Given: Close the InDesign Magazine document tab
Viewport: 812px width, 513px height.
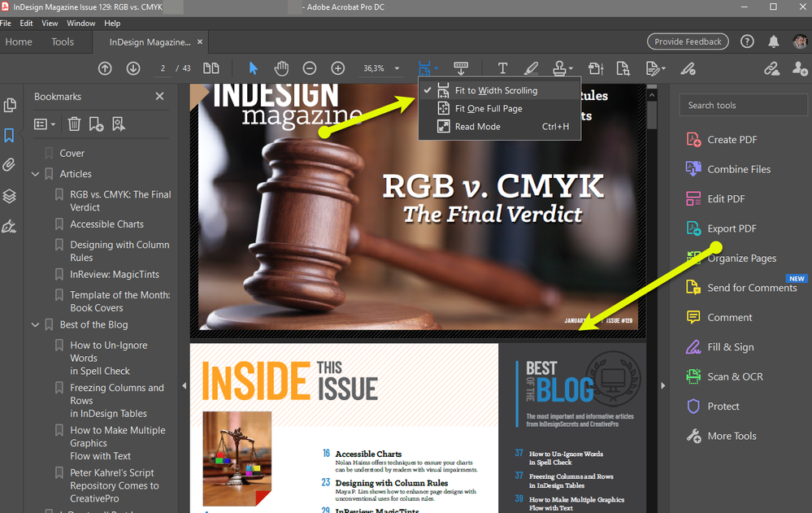Looking at the screenshot, I should (200, 41).
